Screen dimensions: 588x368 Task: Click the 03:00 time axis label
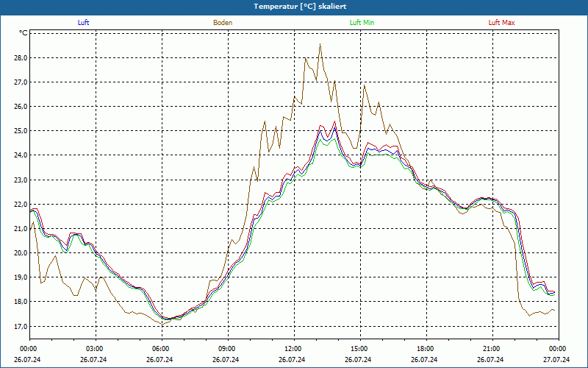pos(94,349)
